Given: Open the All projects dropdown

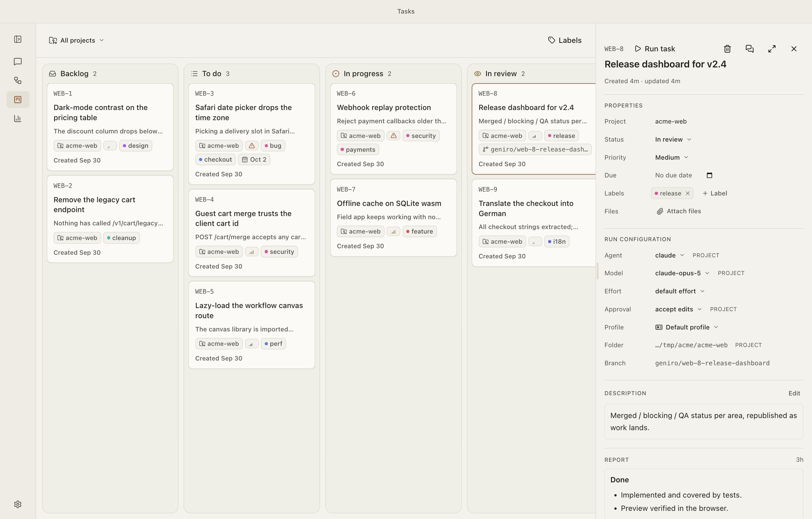Looking at the screenshot, I should pyautogui.click(x=76, y=41).
